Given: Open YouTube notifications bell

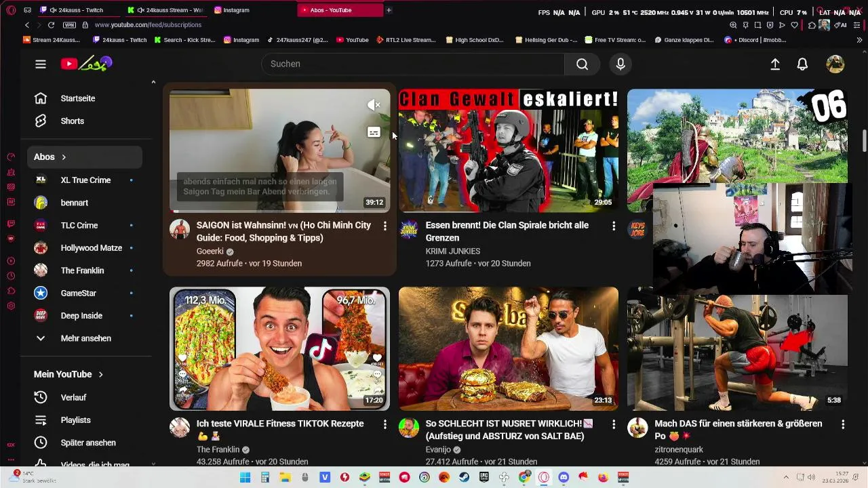Looking at the screenshot, I should pos(802,64).
